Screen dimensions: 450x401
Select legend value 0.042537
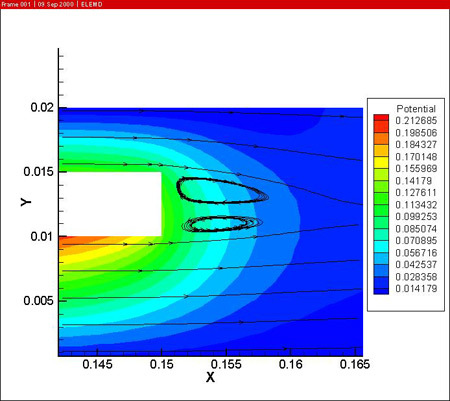(416, 265)
